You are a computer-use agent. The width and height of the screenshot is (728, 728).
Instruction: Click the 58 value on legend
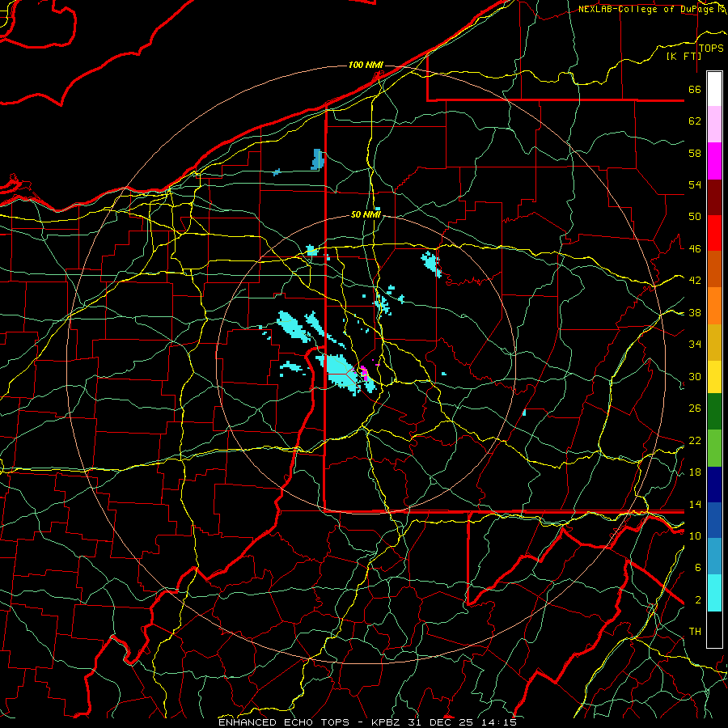tap(695, 153)
